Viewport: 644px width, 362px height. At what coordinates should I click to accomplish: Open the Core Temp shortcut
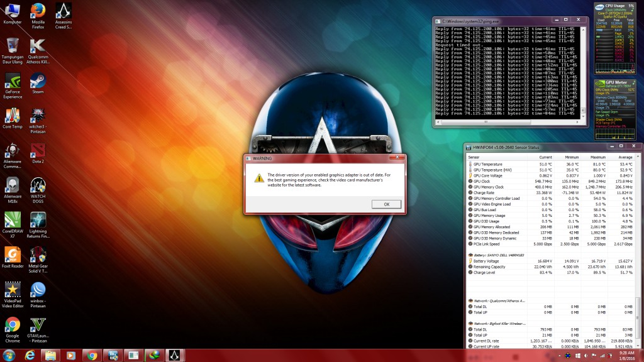[13, 118]
